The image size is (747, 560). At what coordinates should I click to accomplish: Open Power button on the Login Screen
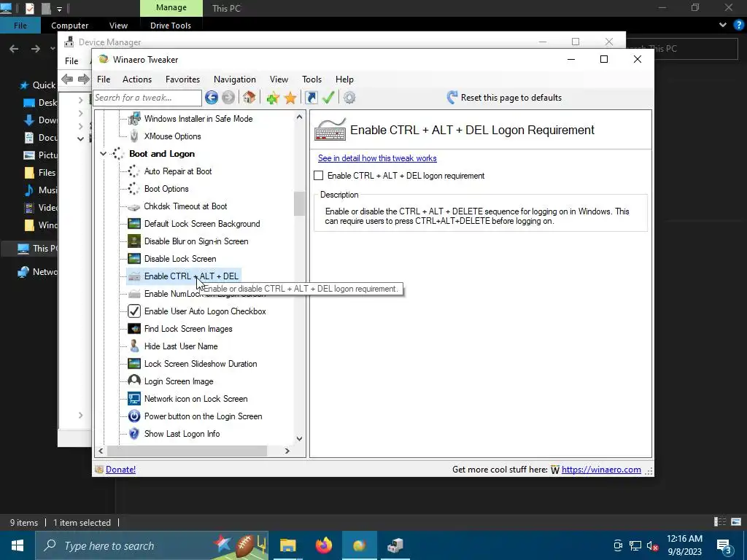(203, 416)
